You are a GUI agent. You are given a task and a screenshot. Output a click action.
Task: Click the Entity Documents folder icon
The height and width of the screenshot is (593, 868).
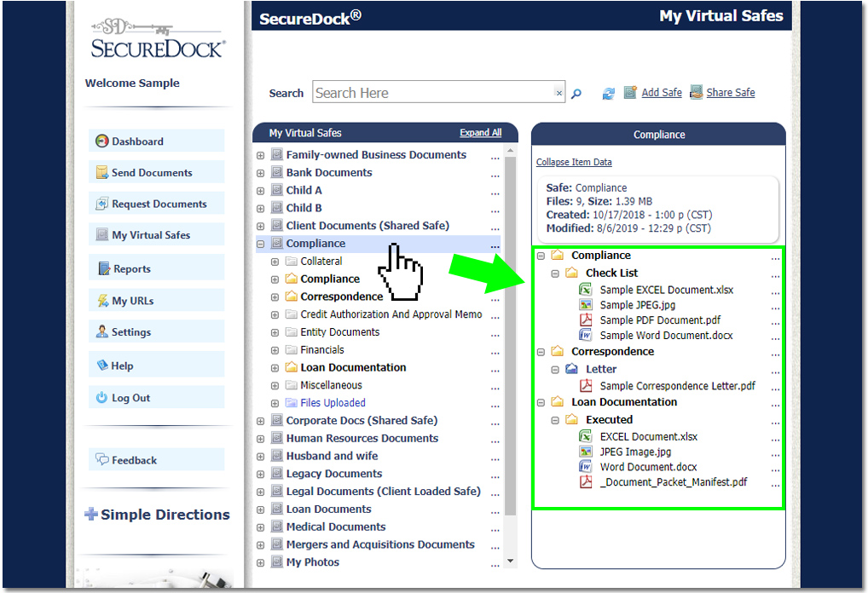pos(291,332)
